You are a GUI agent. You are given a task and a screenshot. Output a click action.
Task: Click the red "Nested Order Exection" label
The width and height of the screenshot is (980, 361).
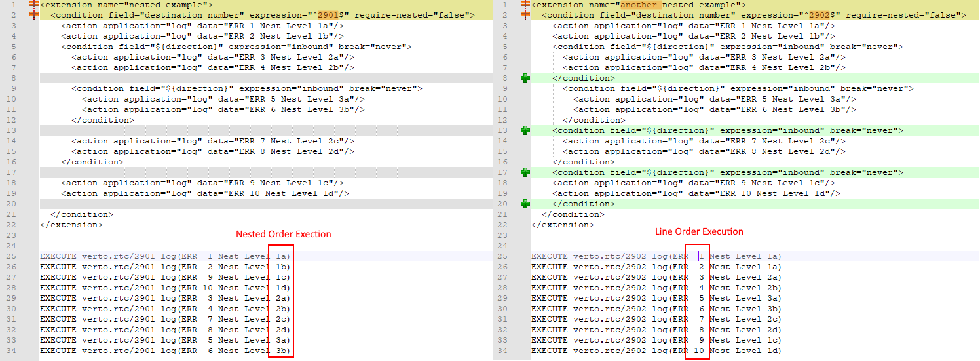(x=283, y=234)
